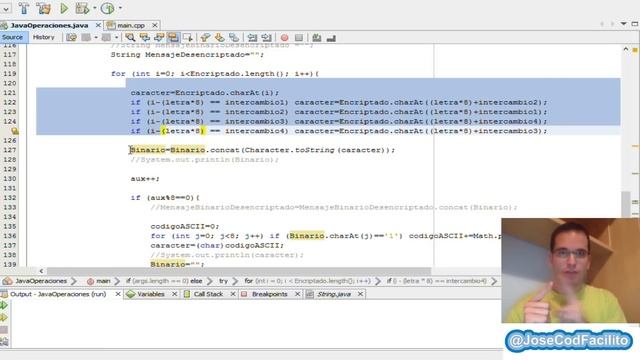Close the Variables tab
The image size is (640, 360).
click(x=174, y=294)
